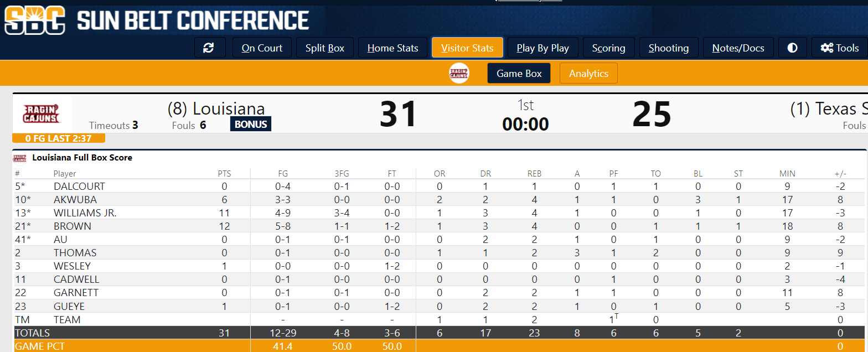Image resolution: width=868 pixels, height=352 pixels.
Task: Open the Tools gear menu
Action: 840,48
